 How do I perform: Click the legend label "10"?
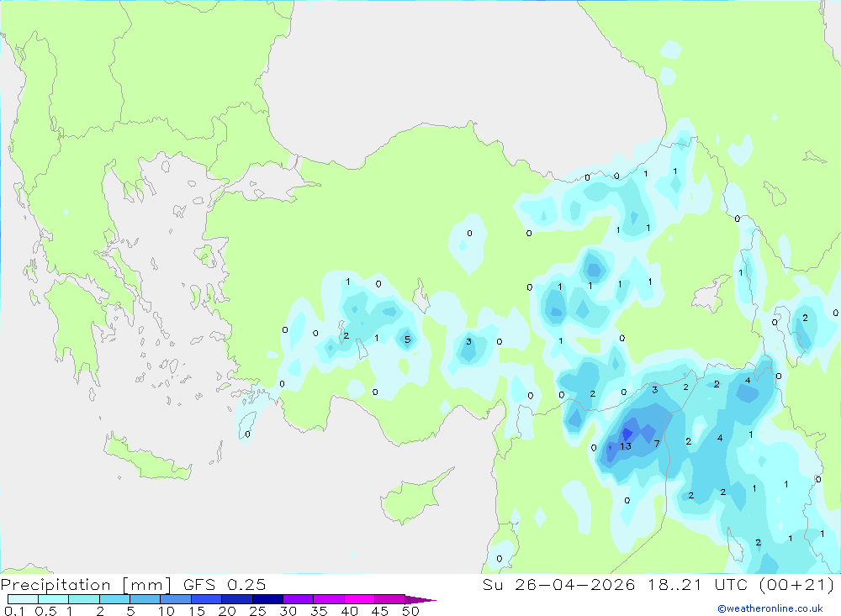[166, 611]
